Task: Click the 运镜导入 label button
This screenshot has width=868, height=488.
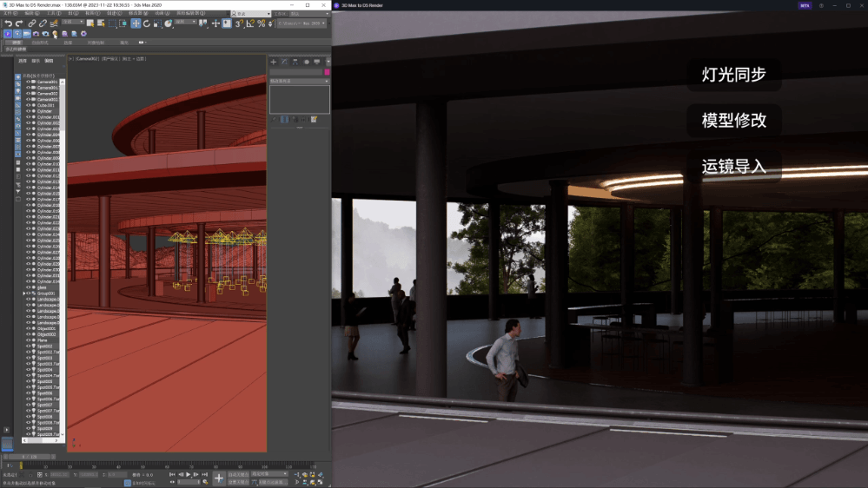Action: [x=734, y=166]
